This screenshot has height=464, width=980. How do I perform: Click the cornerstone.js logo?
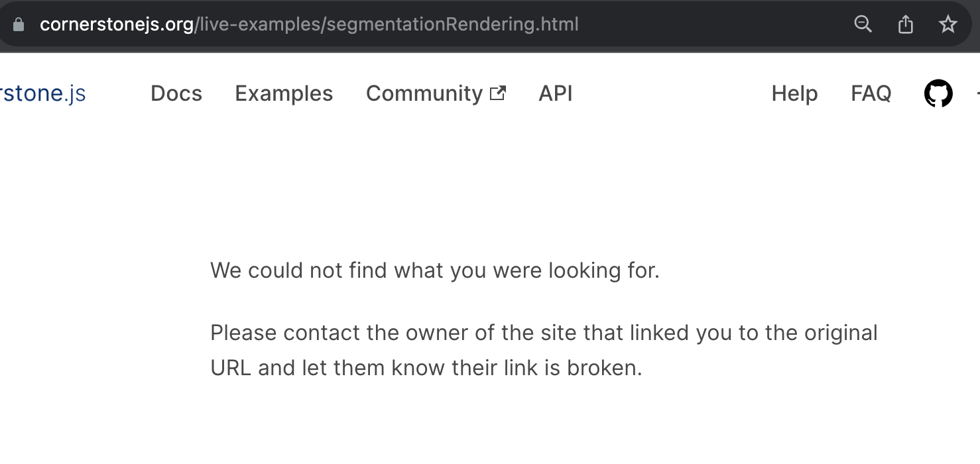coord(43,93)
